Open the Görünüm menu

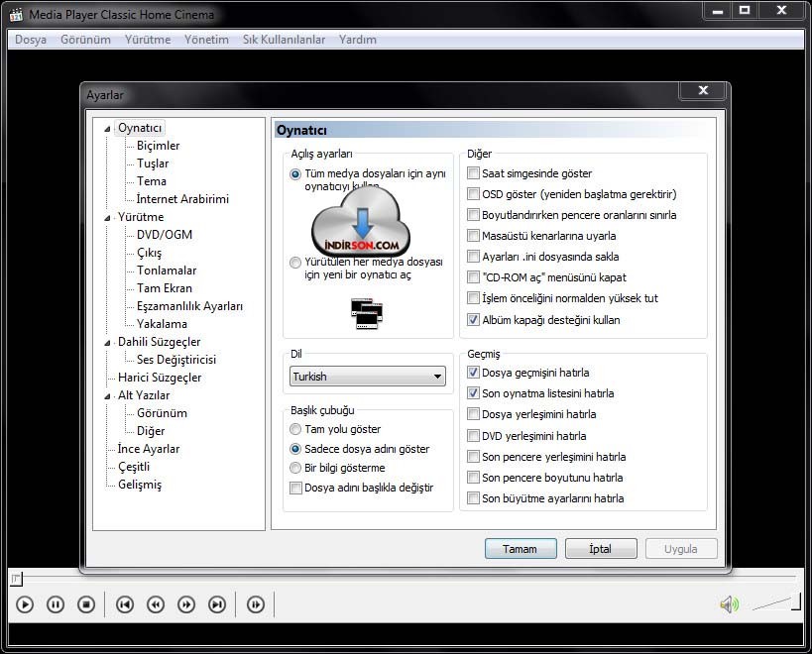[85, 40]
